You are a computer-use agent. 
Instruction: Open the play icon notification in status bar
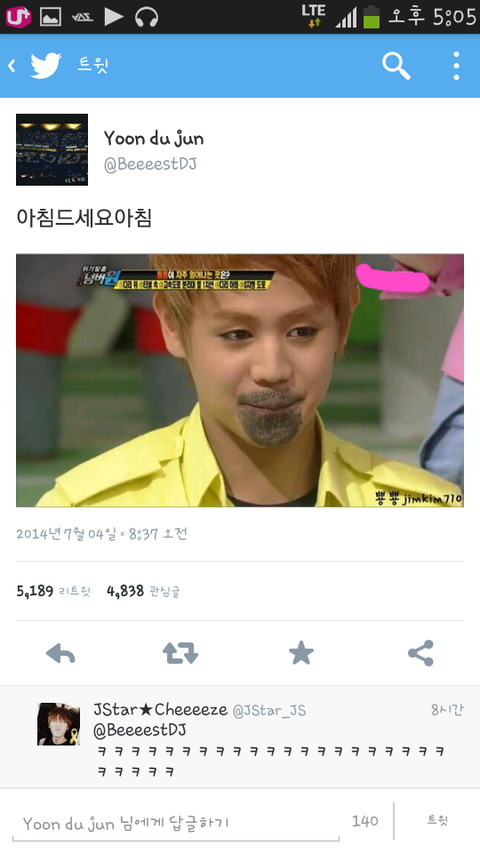114,17
